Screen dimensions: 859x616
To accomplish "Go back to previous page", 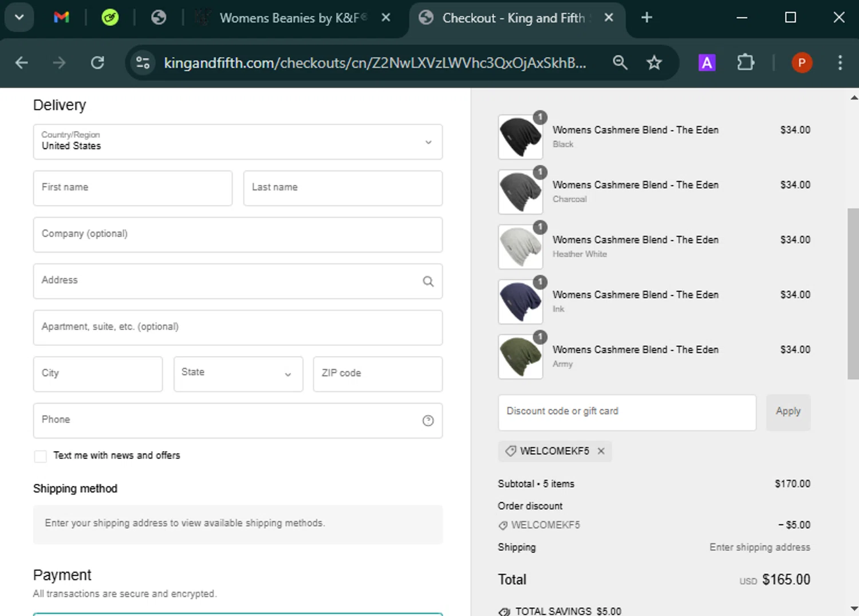I will 22,62.
